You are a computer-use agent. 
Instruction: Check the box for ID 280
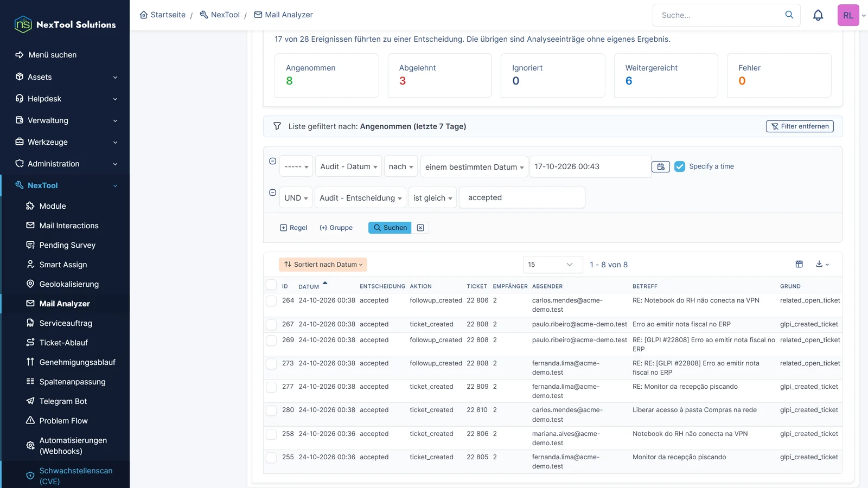(271, 410)
